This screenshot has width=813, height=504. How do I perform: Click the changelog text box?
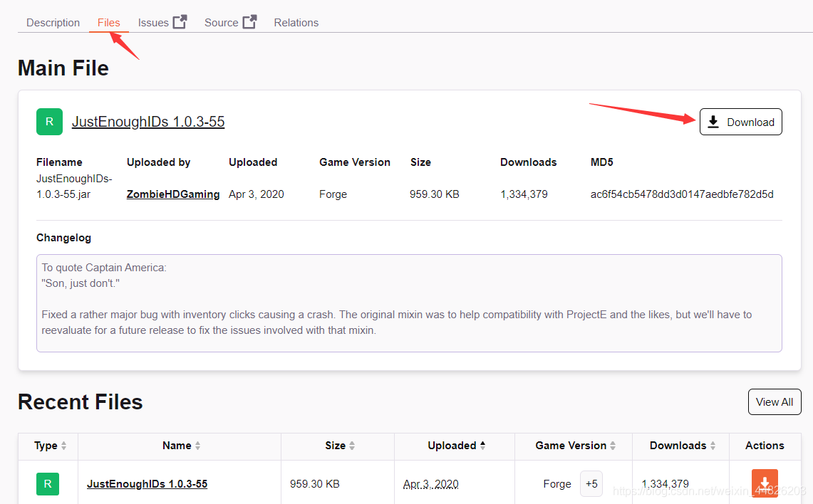[409, 303]
